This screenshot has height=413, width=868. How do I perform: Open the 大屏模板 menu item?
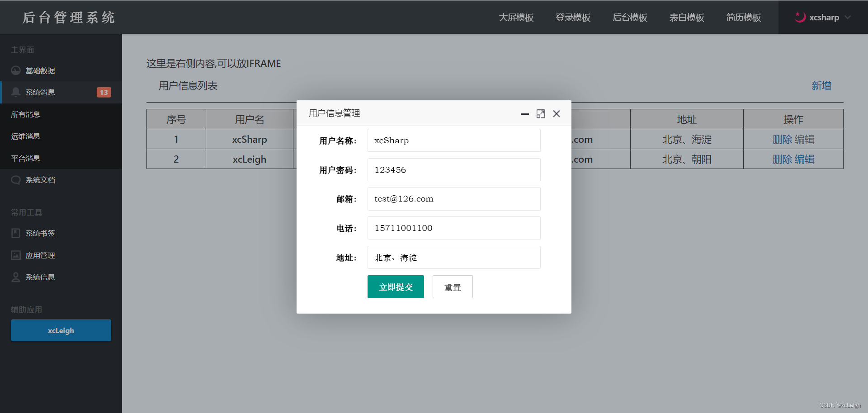[x=516, y=17]
